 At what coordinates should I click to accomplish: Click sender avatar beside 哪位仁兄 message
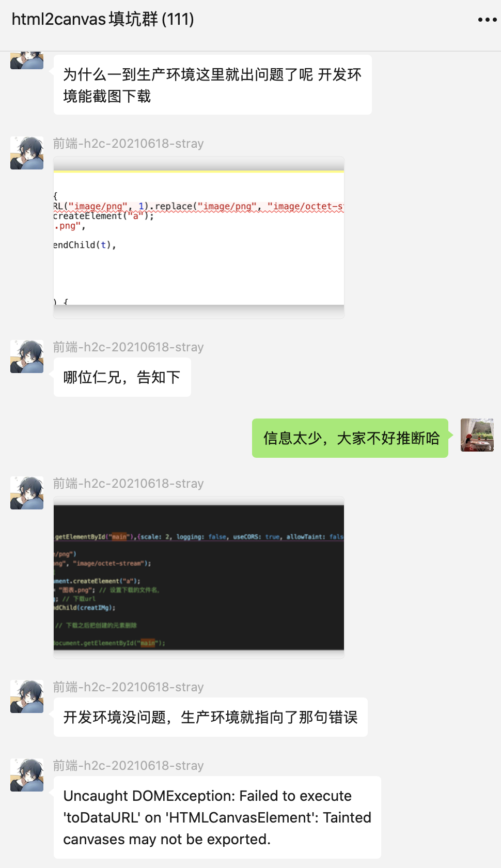[27, 357]
